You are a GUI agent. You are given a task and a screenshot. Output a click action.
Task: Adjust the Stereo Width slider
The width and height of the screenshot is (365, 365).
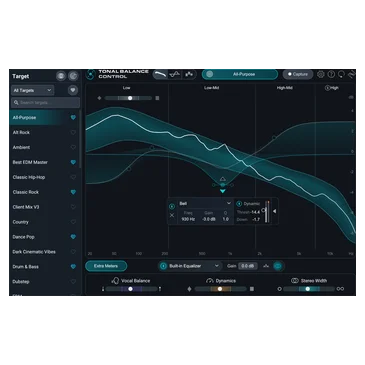309,289
